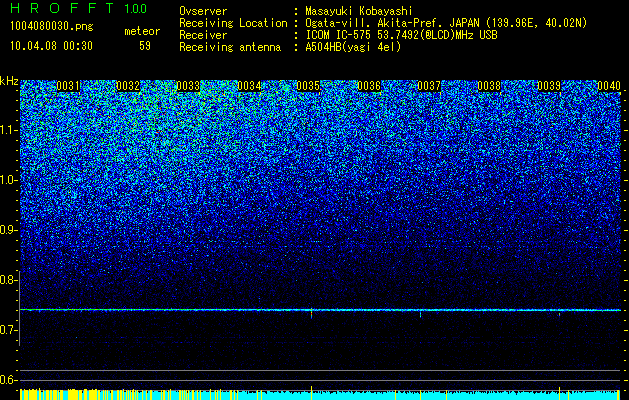Click the Receiving Location value line
This screenshot has width=629, height=400.
click(446, 23)
